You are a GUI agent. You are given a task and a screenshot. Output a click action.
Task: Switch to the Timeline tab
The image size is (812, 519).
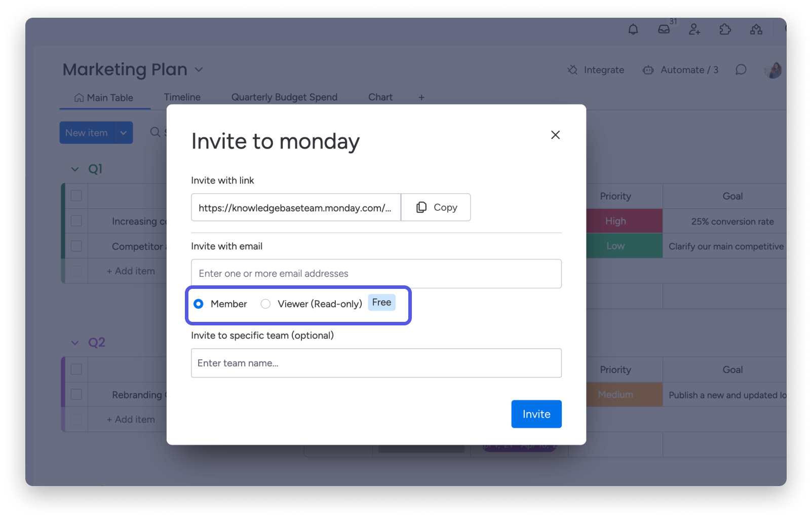182,97
